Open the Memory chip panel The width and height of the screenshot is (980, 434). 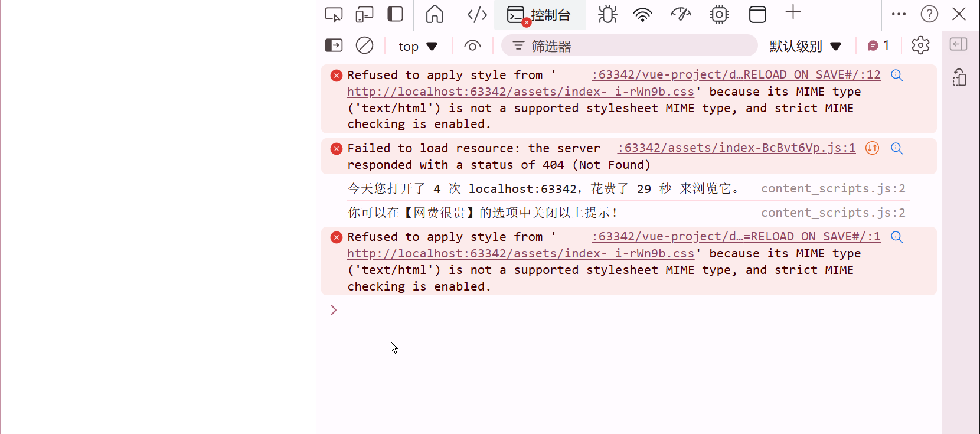click(x=719, y=14)
